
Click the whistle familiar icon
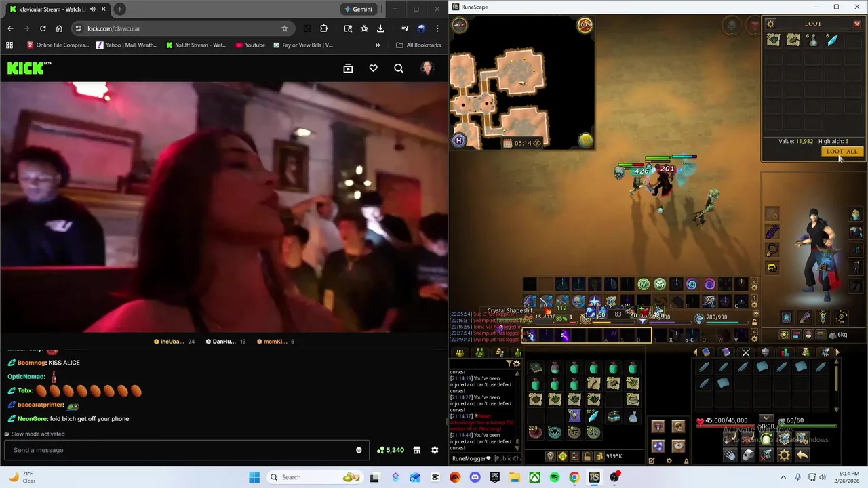[748, 455]
